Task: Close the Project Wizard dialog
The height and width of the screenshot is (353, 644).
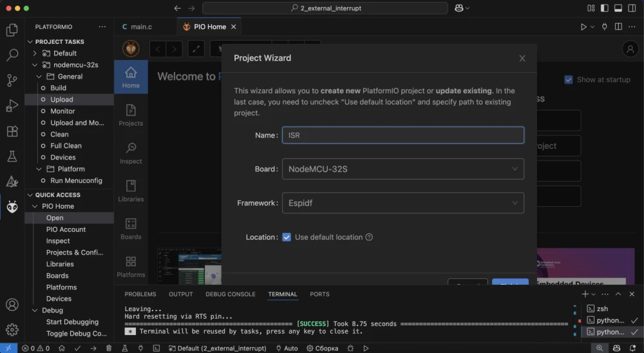Action: coord(522,58)
